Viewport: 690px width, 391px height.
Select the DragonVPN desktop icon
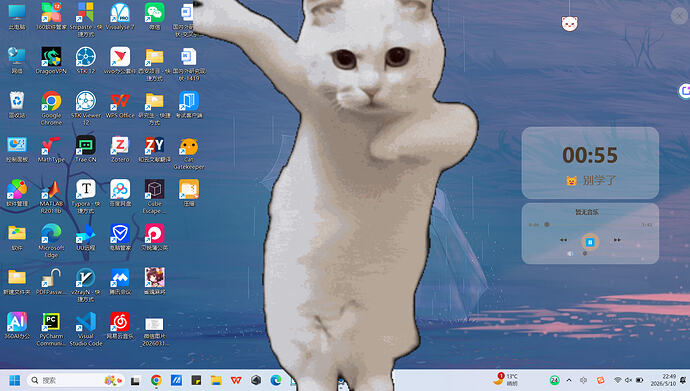click(x=51, y=60)
